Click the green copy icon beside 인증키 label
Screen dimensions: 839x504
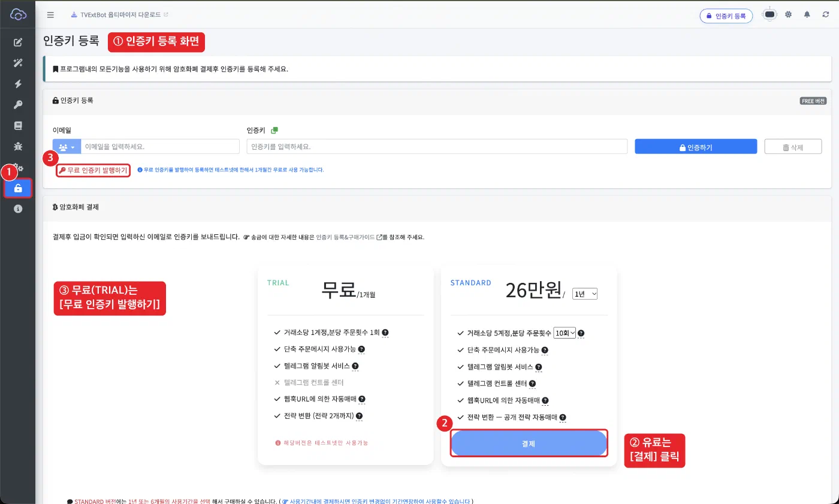point(274,130)
